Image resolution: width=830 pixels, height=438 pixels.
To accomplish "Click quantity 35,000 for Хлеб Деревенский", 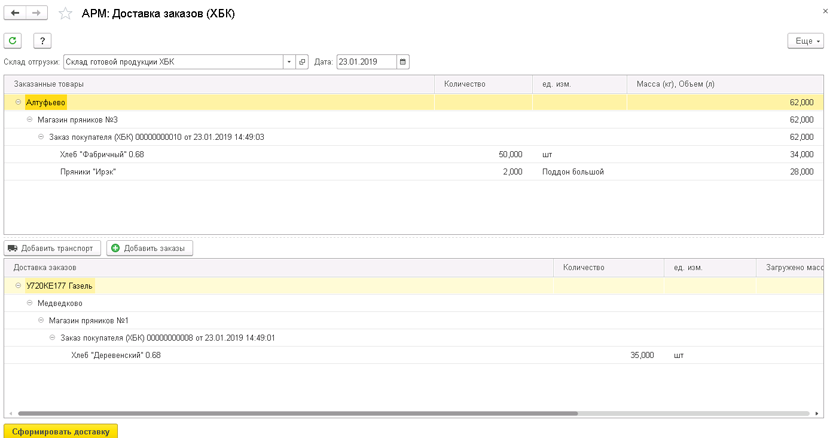I will [642, 355].
